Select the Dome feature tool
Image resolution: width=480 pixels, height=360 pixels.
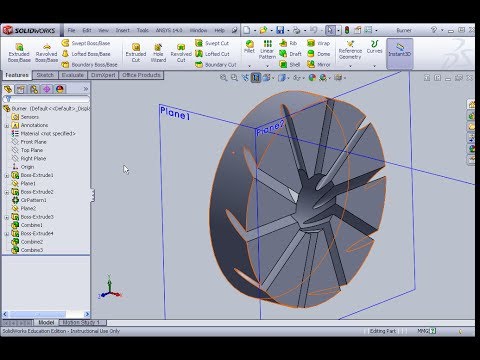(318, 54)
